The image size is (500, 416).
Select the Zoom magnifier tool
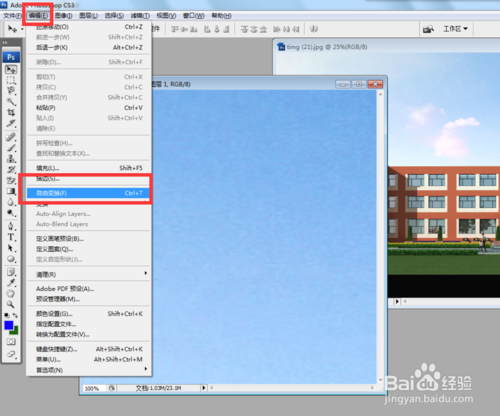pyautogui.click(x=11, y=304)
